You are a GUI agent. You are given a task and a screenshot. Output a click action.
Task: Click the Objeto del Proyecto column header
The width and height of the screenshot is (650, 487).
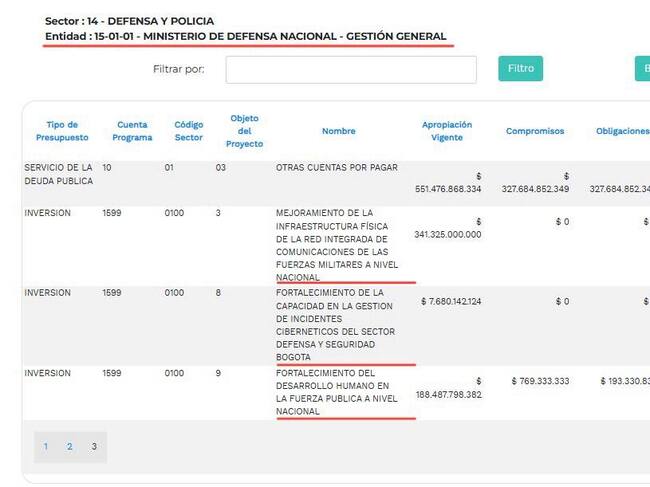tap(245, 131)
